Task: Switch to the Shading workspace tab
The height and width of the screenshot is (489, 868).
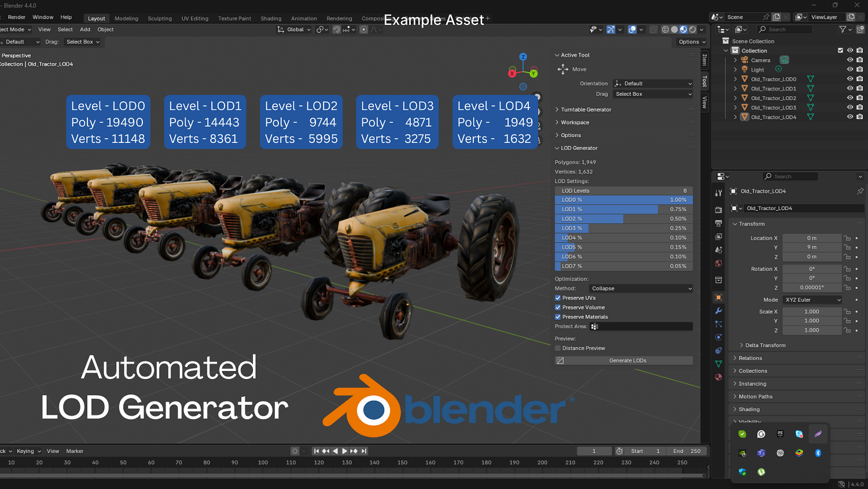Action: pos(271,19)
